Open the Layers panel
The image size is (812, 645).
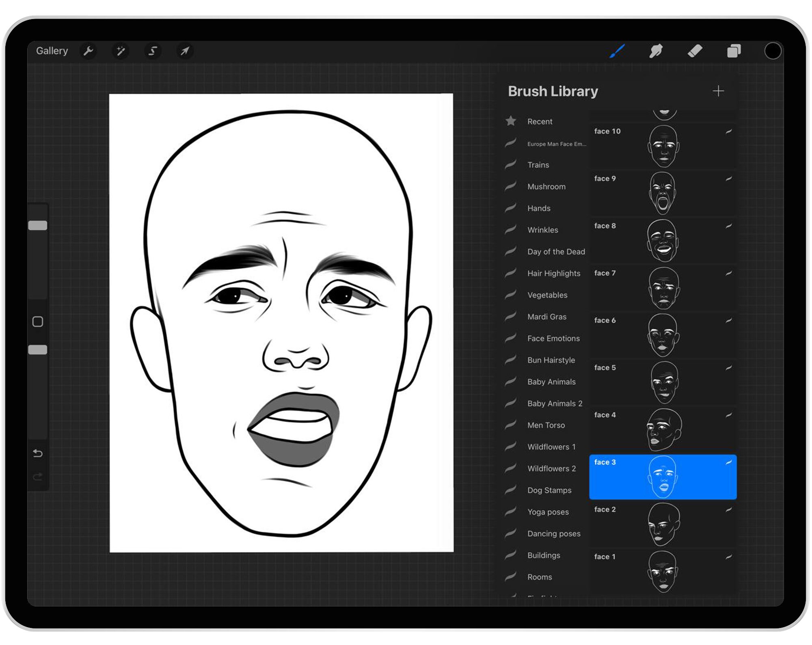734,50
